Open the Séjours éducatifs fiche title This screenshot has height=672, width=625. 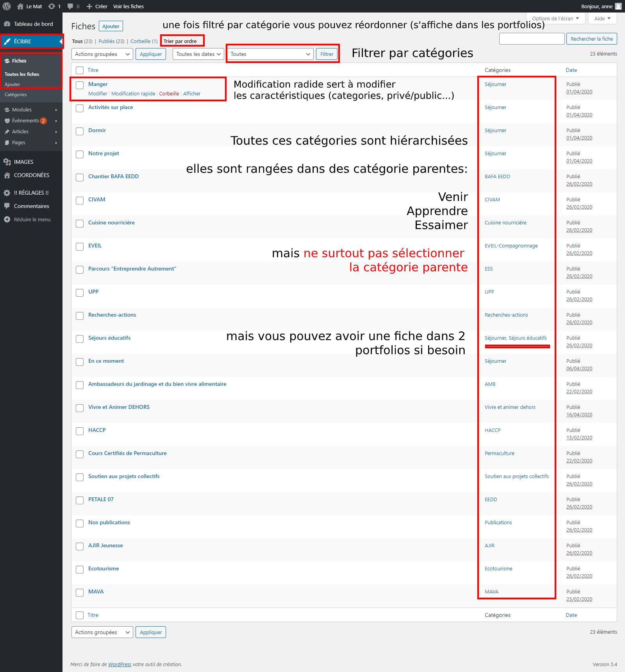109,338
